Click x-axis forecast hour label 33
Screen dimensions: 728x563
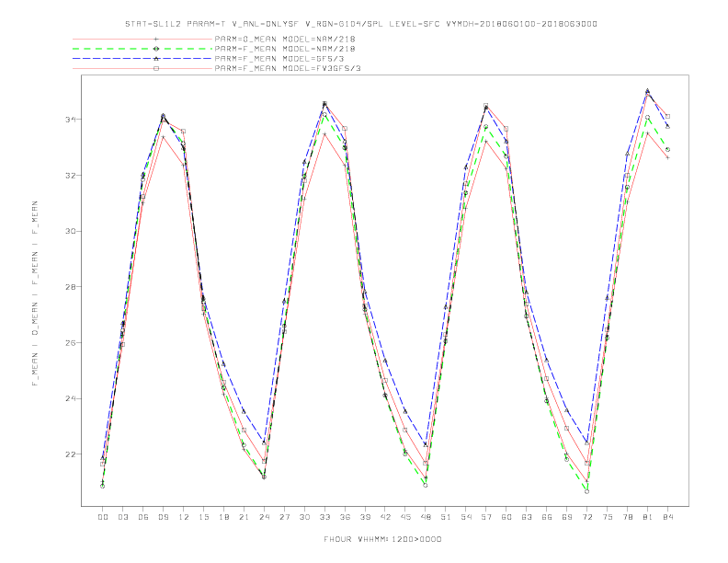[x=324, y=517]
